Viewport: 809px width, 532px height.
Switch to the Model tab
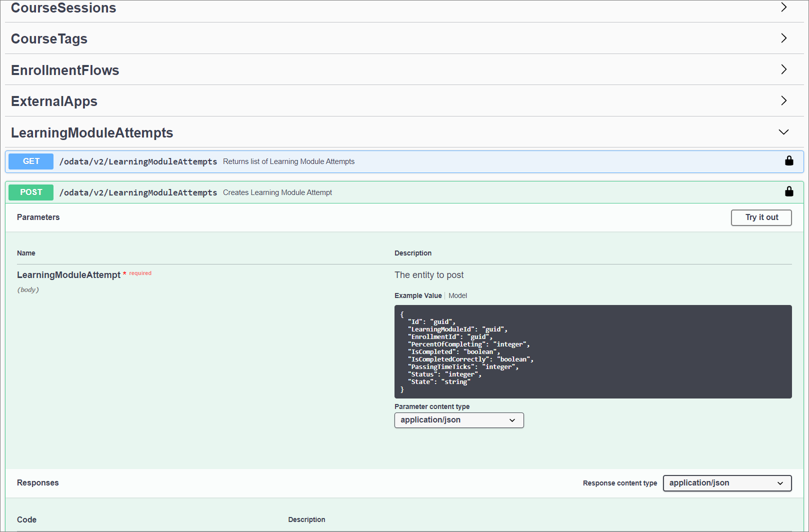pos(457,295)
